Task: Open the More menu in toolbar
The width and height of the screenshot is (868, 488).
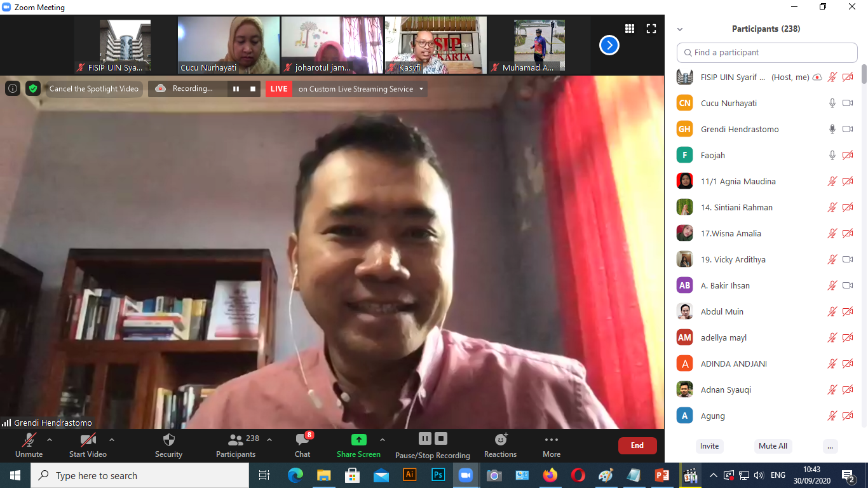Action: tap(551, 445)
